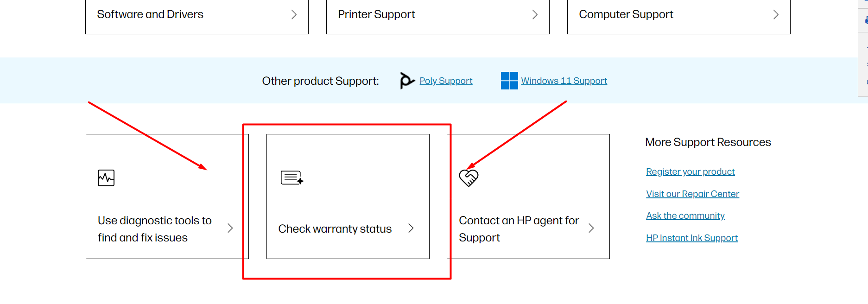Click the arrow on the Check warranty status card
This screenshot has height=304, width=868.
coord(411,228)
